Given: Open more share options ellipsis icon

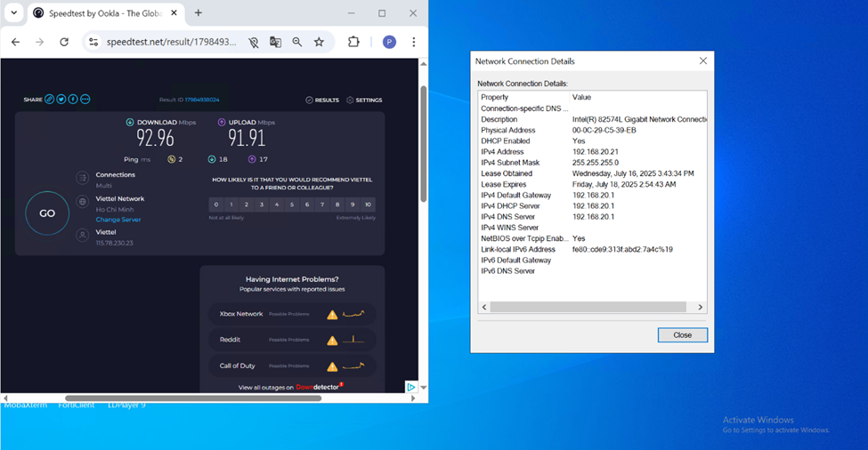Looking at the screenshot, I should 85,100.
